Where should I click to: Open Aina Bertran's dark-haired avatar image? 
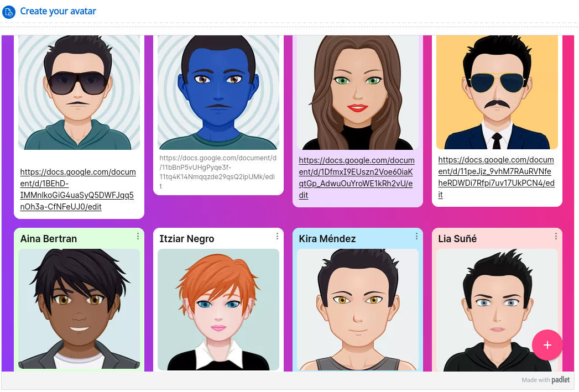[79, 309]
